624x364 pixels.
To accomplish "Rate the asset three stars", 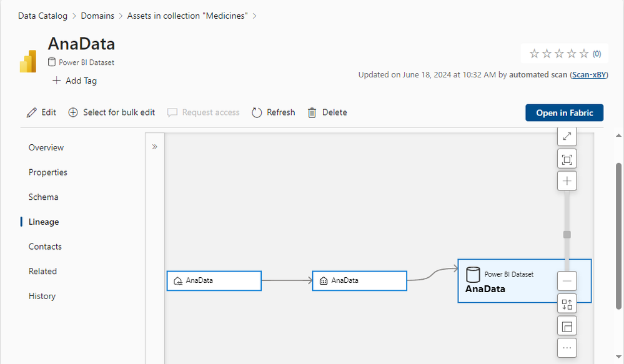I will tap(559, 53).
